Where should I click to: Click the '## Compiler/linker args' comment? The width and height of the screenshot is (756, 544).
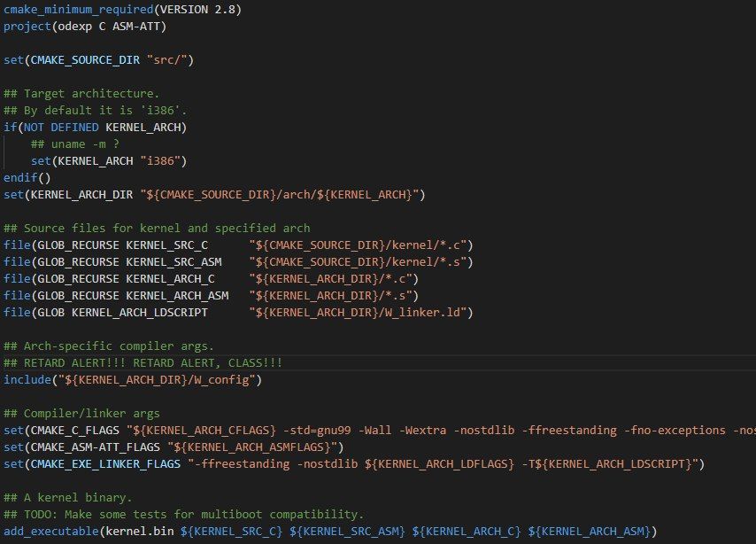pos(81,414)
